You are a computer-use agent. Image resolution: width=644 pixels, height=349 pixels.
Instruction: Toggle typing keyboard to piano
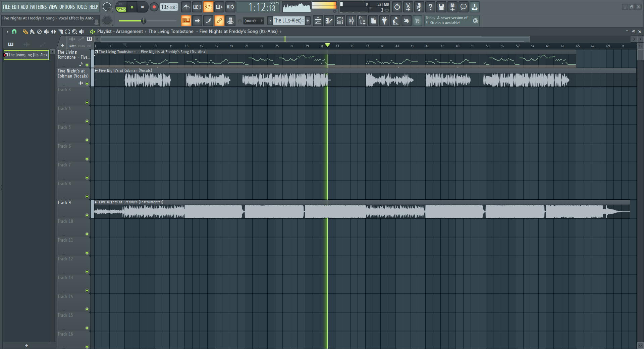(x=186, y=20)
